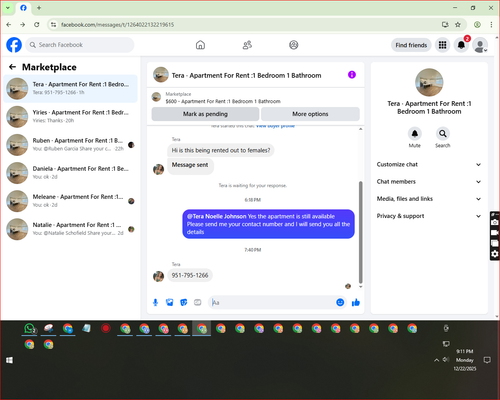Click Mark as pending button

tap(205, 114)
